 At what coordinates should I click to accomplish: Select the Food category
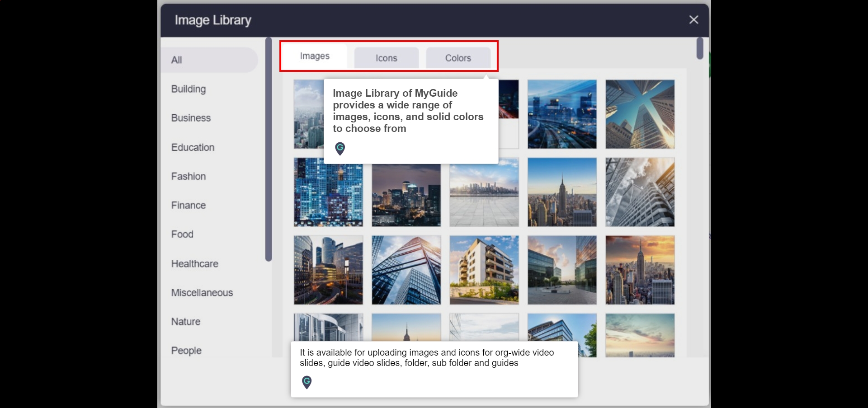[x=182, y=234]
